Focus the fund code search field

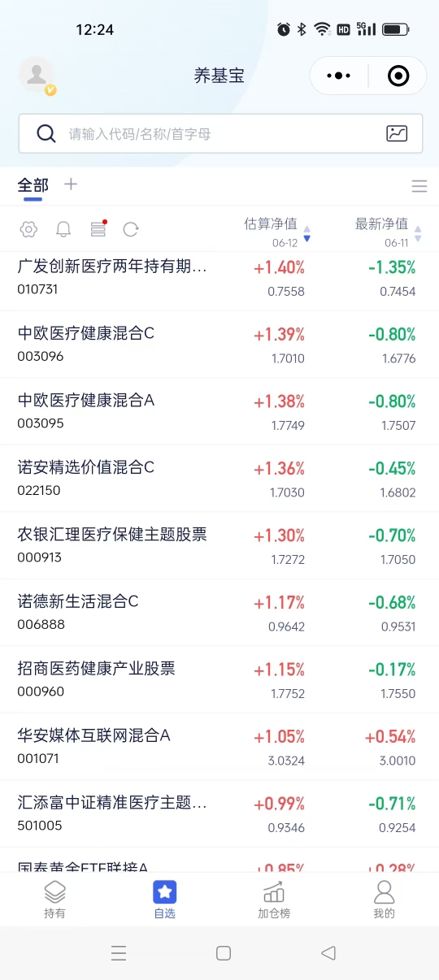[220, 134]
